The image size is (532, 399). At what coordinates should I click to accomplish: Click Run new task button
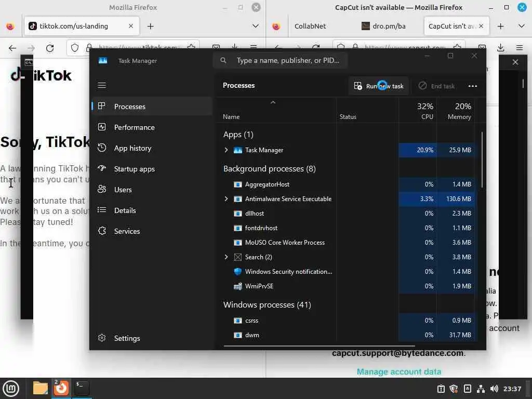[379, 86]
